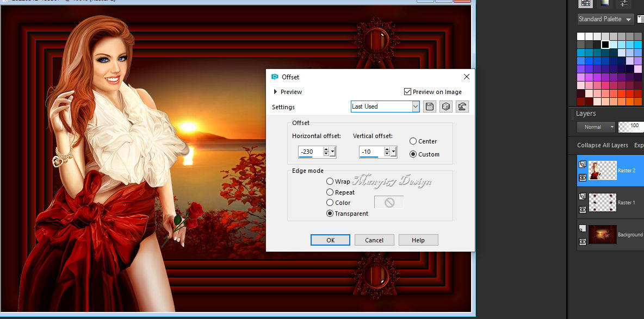The width and height of the screenshot is (644, 319).
Task: Switch to the sliders tab icon in Materials
Action: (x=624, y=3)
